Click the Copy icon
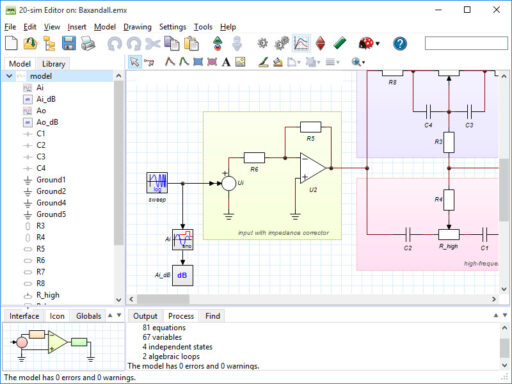 coord(172,44)
